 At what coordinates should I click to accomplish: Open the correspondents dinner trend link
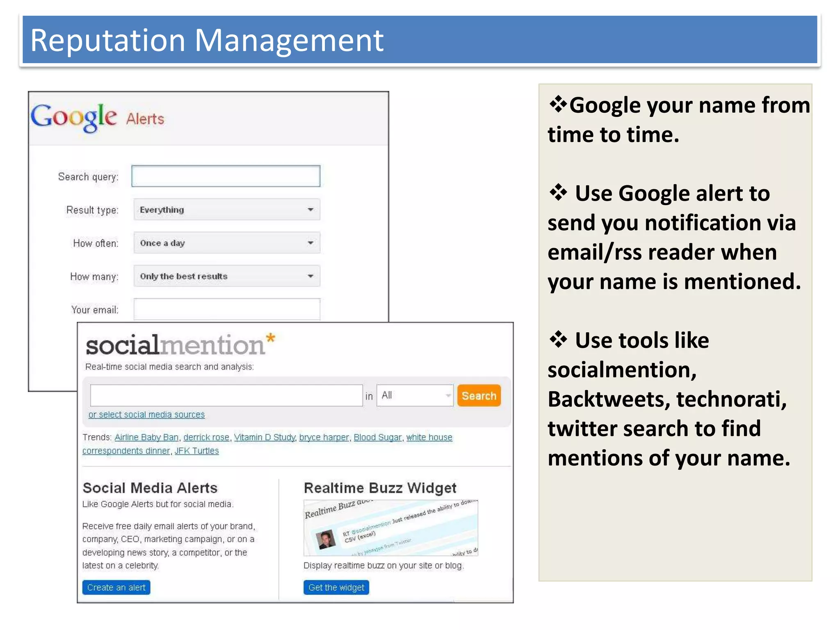coord(126,451)
